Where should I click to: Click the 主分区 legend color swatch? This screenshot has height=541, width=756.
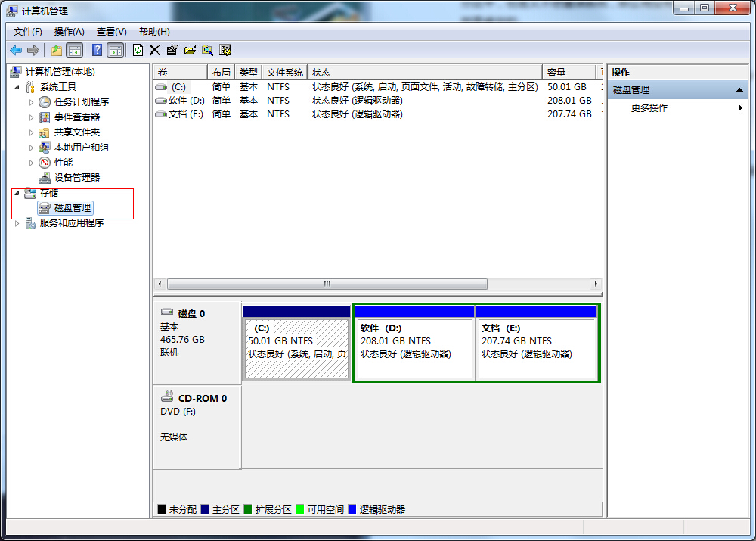205,509
